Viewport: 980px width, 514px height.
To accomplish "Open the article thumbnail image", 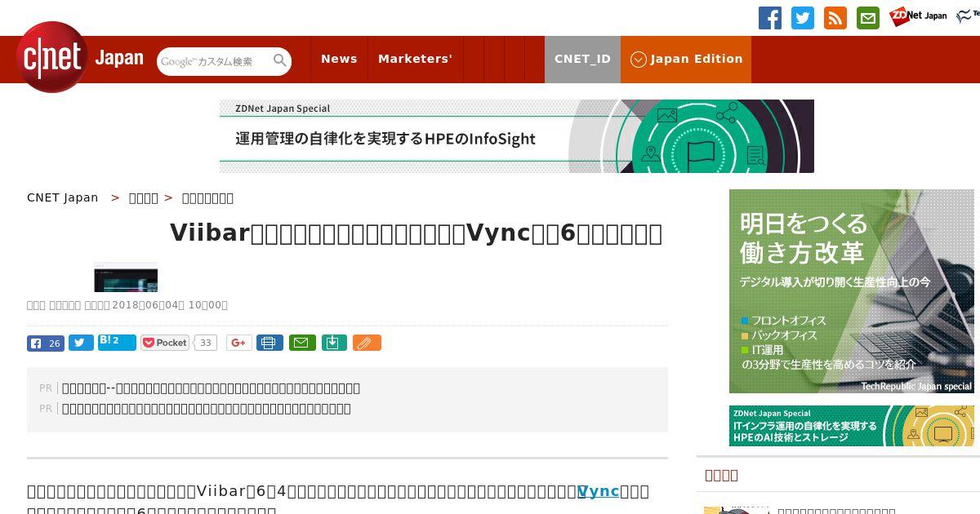I will 126,277.
